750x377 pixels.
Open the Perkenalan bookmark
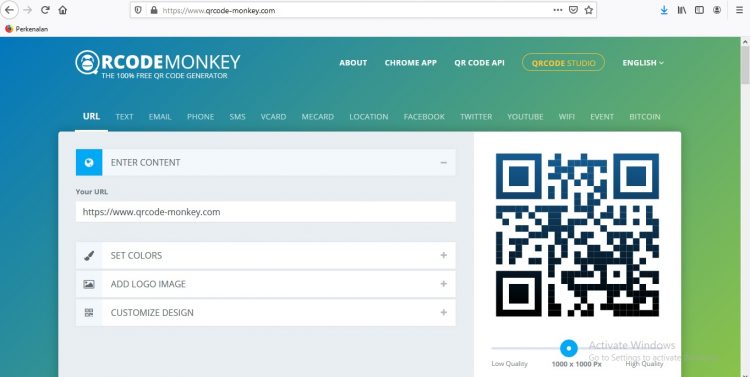tap(27, 29)
